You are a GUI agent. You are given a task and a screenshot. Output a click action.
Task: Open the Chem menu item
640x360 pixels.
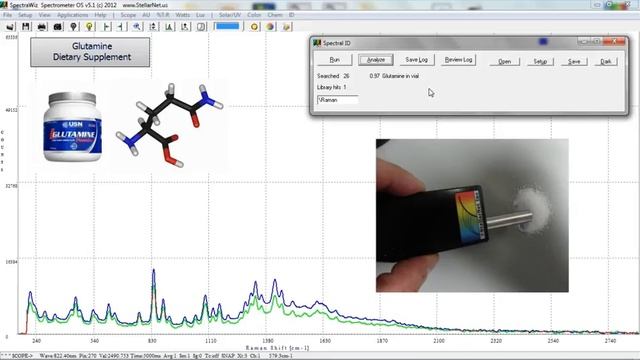(x=275, y=15)
